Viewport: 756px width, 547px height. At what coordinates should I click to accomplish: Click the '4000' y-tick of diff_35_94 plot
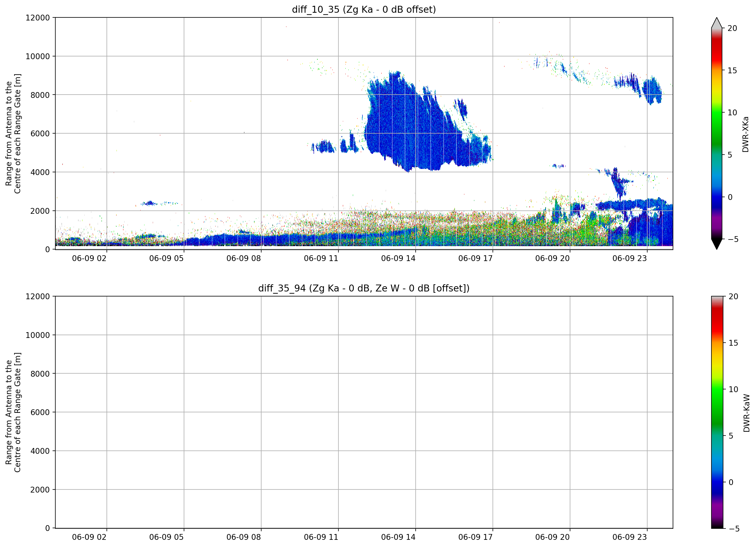click(40, 451)
